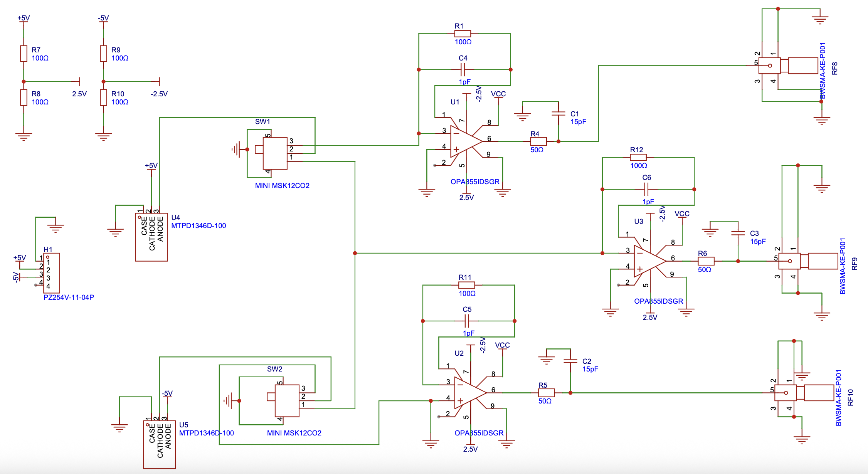
Task: Click OPA855IDSGR label under U3
Action: tap(658, 301)
